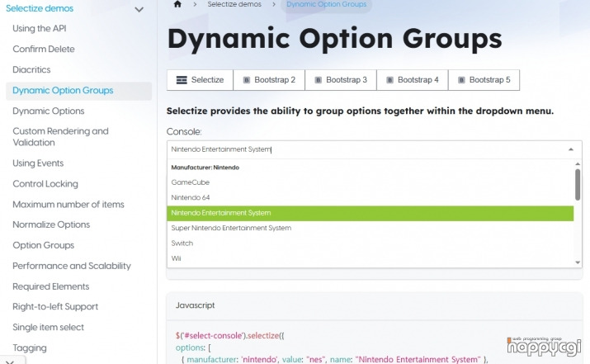Choose Super Nintendo Entertainment System option

[231, 228]
